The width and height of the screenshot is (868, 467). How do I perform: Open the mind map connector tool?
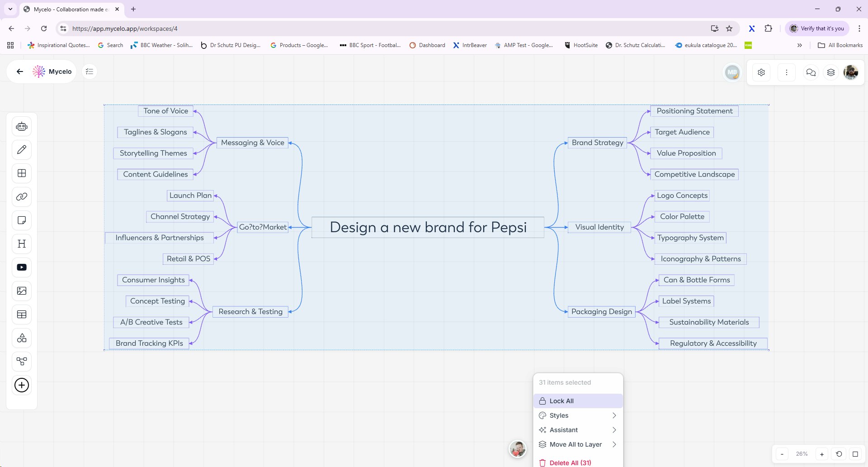[x=21, y=362]
